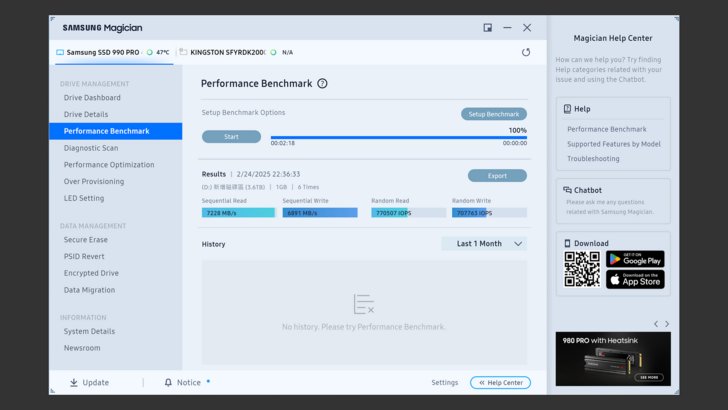Click the SEE MORE button on banner
The width and height of the screenshot is (728, 410).
(x=649, y=377)
